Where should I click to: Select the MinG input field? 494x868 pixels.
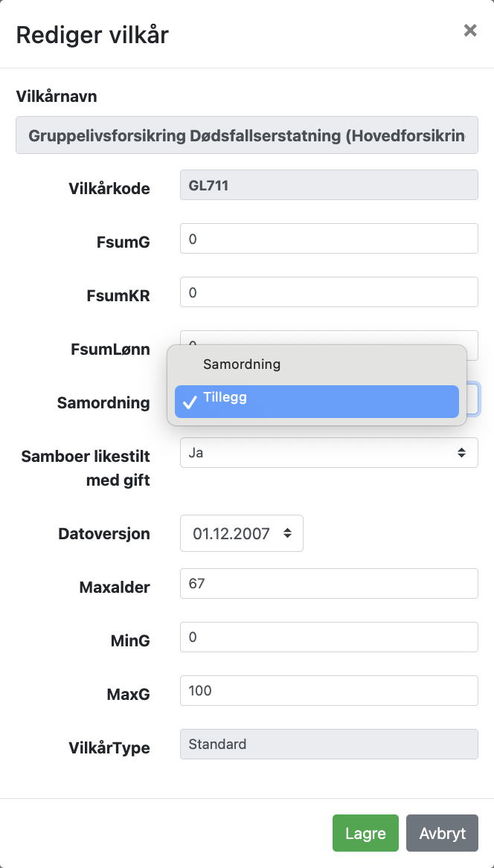(328, 637)
